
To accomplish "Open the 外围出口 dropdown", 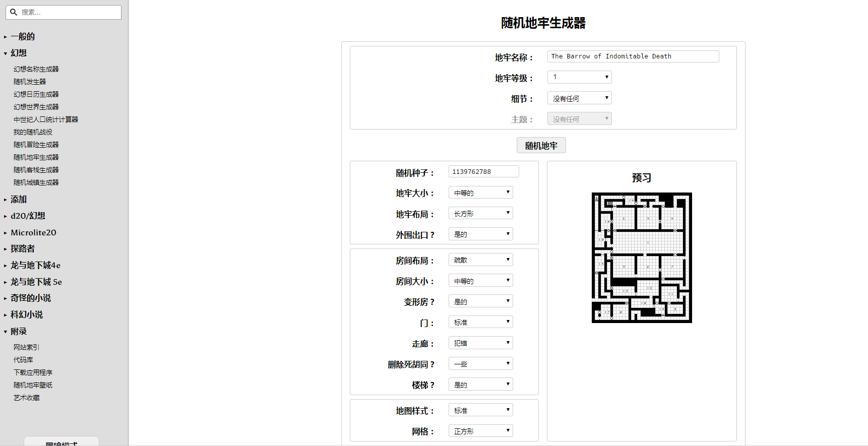I will click(481, 234).
